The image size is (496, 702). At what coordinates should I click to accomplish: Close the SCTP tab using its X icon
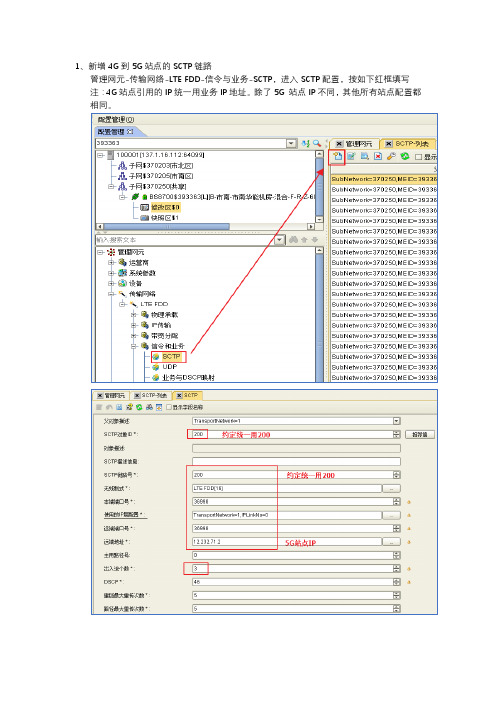179,395
